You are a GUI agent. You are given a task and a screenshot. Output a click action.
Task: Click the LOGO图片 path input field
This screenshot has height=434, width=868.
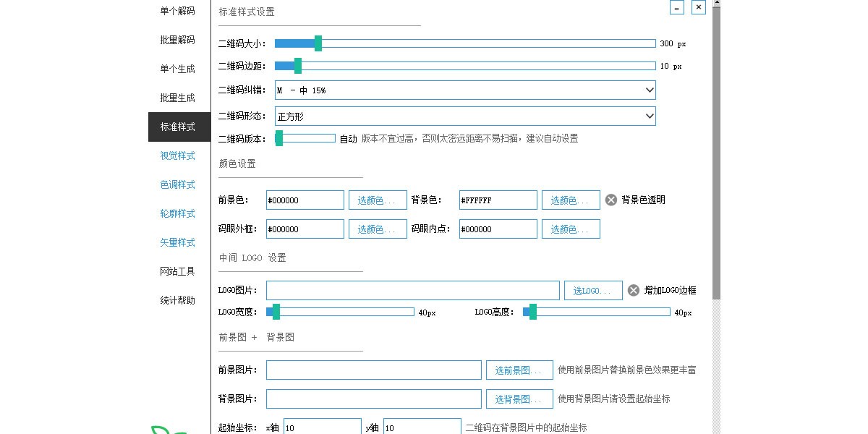(x=412, y=290)
